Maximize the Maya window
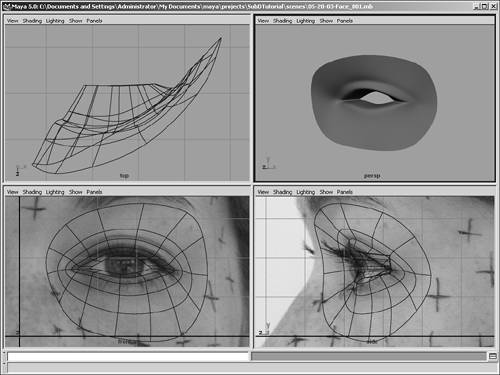 coord(485,6)
